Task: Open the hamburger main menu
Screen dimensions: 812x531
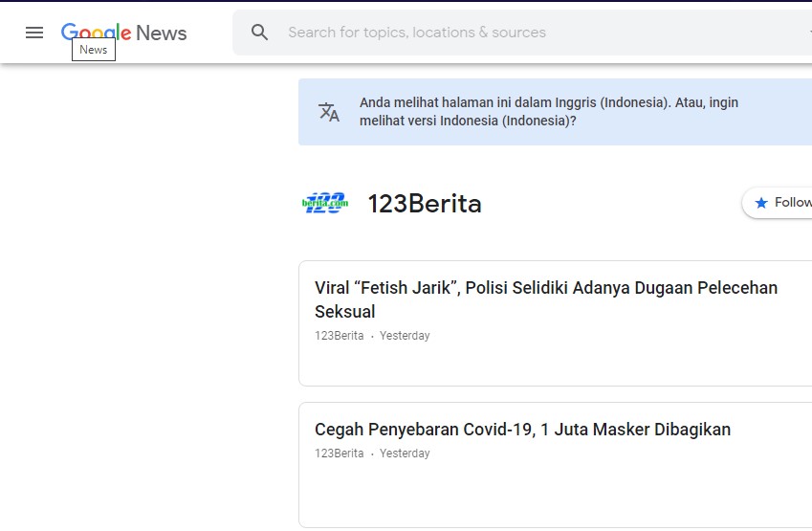Action: 34,33
